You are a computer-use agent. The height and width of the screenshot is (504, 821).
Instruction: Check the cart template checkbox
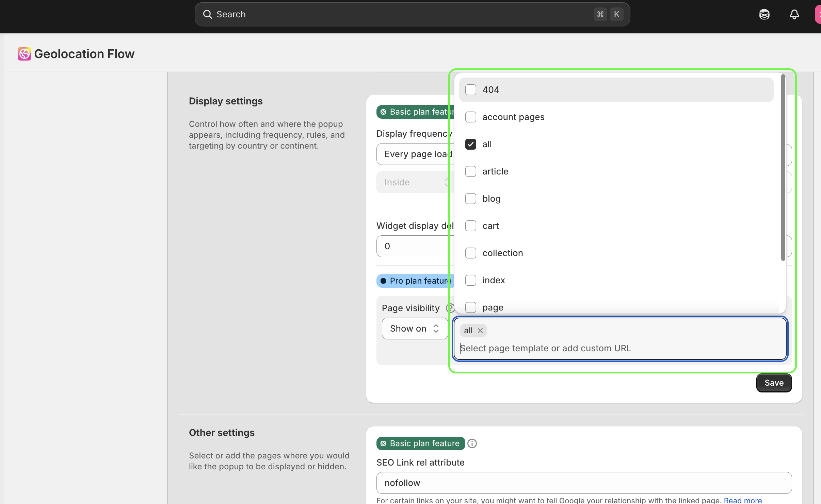click(x=470, y=225)
